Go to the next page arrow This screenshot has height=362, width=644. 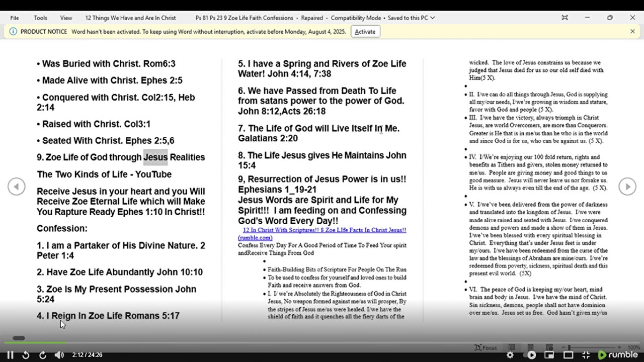[x=627, y=187]
